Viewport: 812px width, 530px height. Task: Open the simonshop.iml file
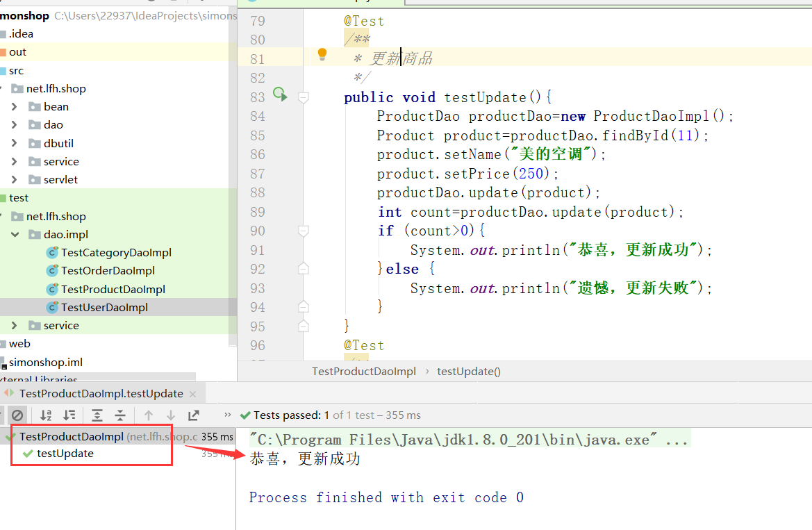[46, 362]
